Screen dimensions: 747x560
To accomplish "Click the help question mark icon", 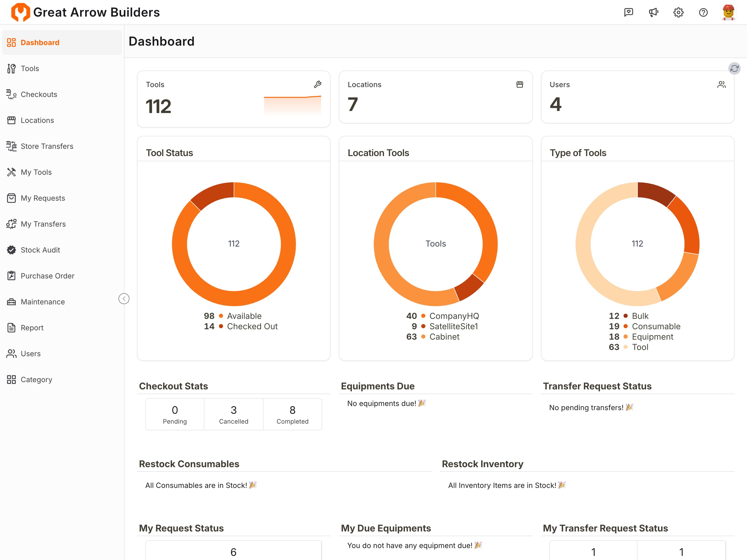I will (703, 12).
